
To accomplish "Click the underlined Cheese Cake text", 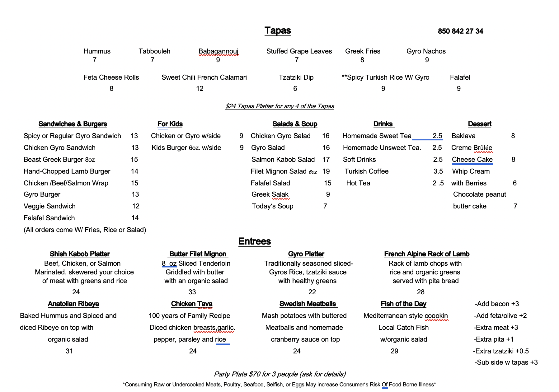I will tap(472, 160).
